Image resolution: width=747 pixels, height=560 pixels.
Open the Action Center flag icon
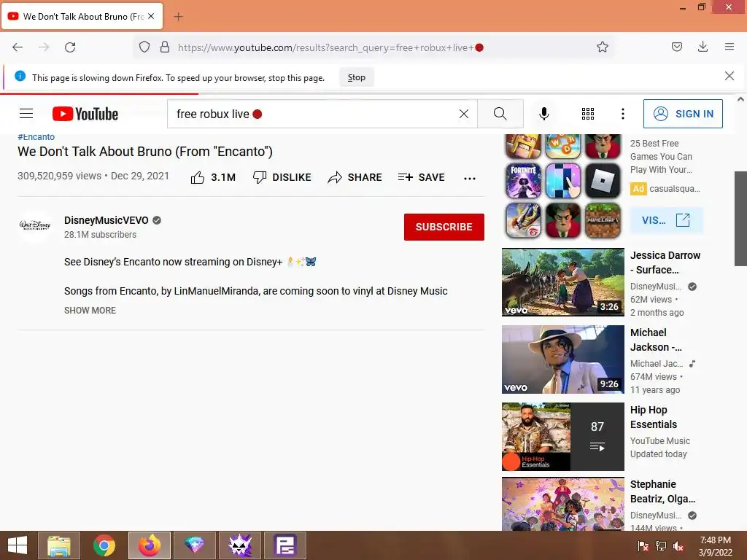click(643, 546)
